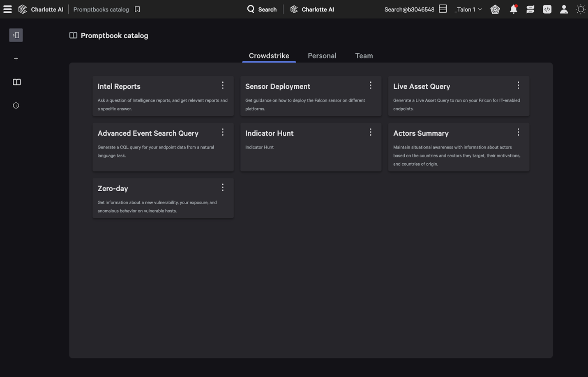Click Intel Reports description text
The width and height of the screenshot is (588, 377).
click(x=162, y=104)
